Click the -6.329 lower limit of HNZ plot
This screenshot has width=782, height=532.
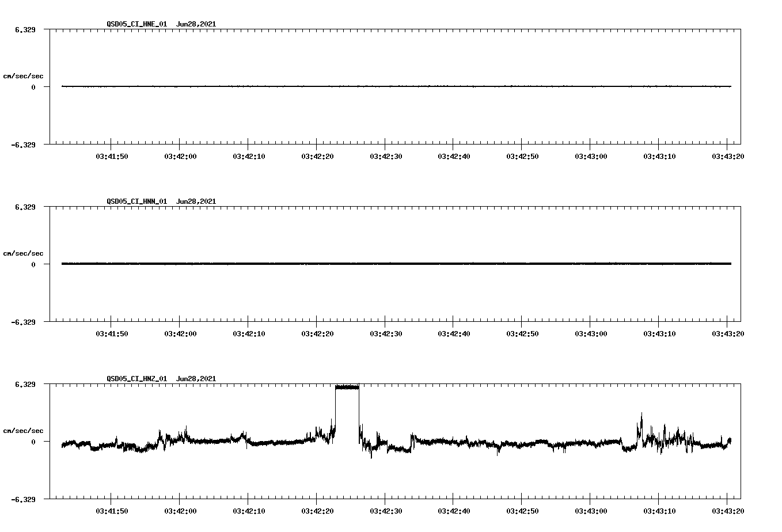pos(23,500)
